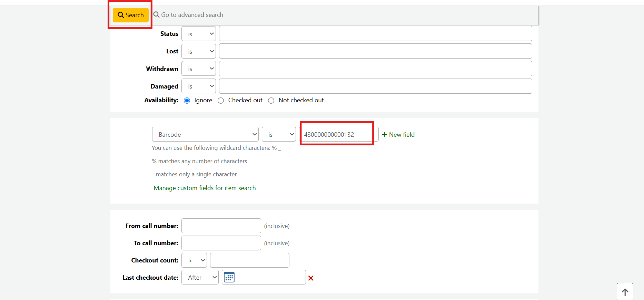The width and height of the screenshot is (644, 300).
Task: Open the Checkout count comparison dropdown
Action: pyautogui.click(x=194, y=260)
